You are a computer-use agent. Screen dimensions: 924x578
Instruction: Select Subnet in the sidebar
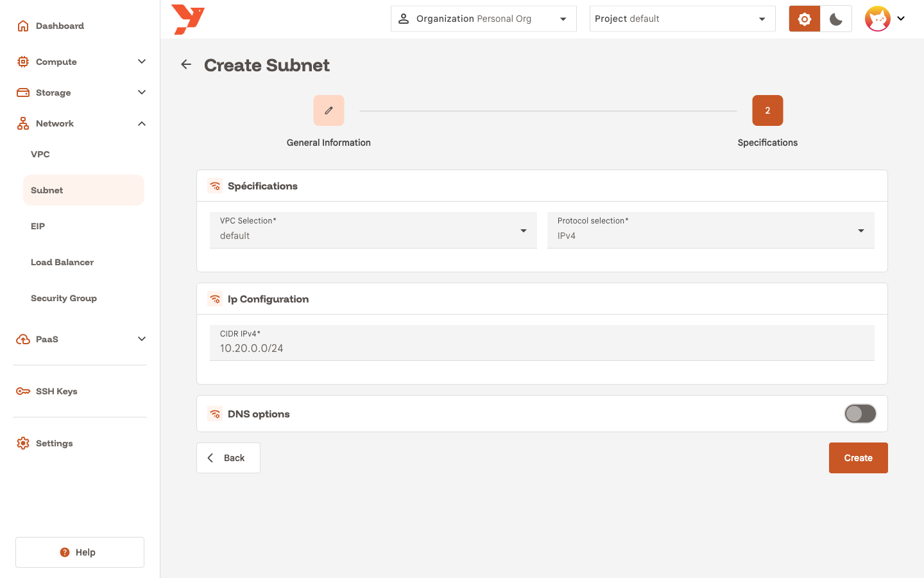coord(83,190)
